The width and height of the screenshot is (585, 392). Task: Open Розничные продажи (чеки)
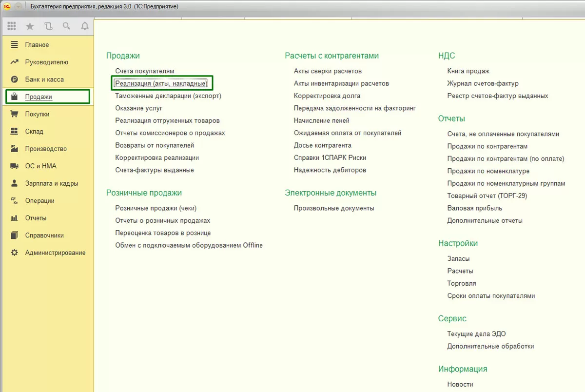(x=156, y=208)
